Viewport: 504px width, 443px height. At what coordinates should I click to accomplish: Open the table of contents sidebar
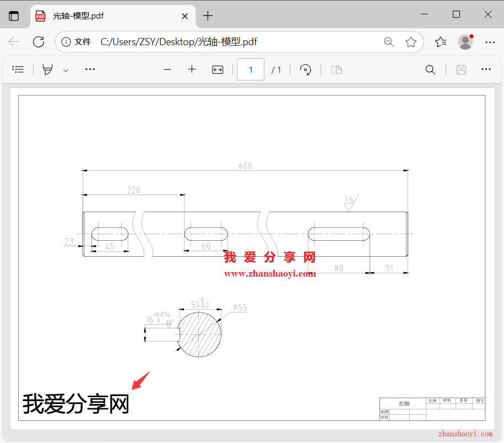[18, 69]
